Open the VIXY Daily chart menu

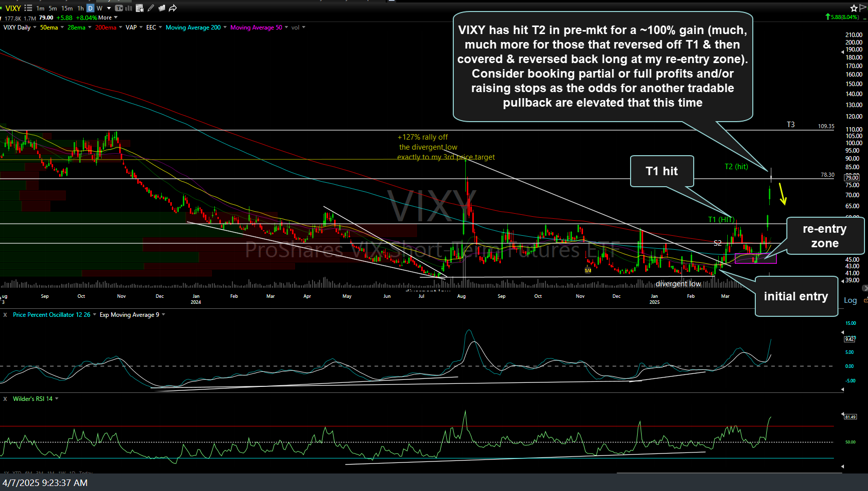point(35,28)
